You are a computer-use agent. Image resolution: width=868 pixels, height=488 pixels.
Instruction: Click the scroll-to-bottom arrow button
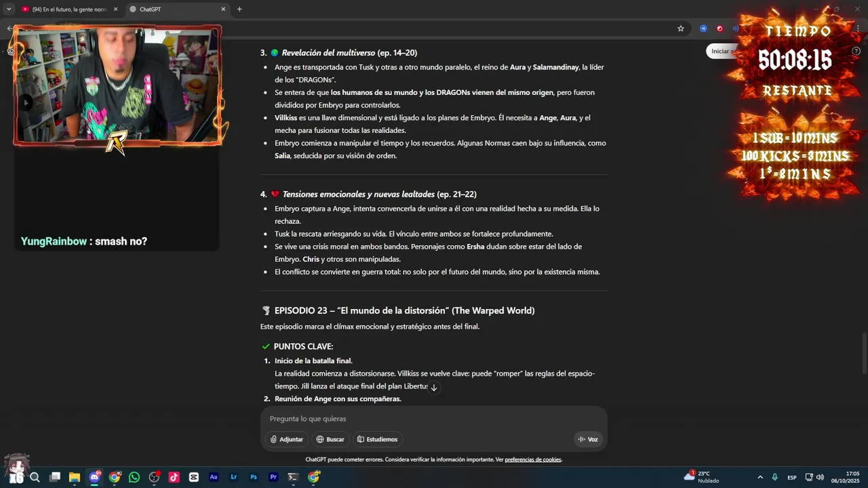(434, 388)
